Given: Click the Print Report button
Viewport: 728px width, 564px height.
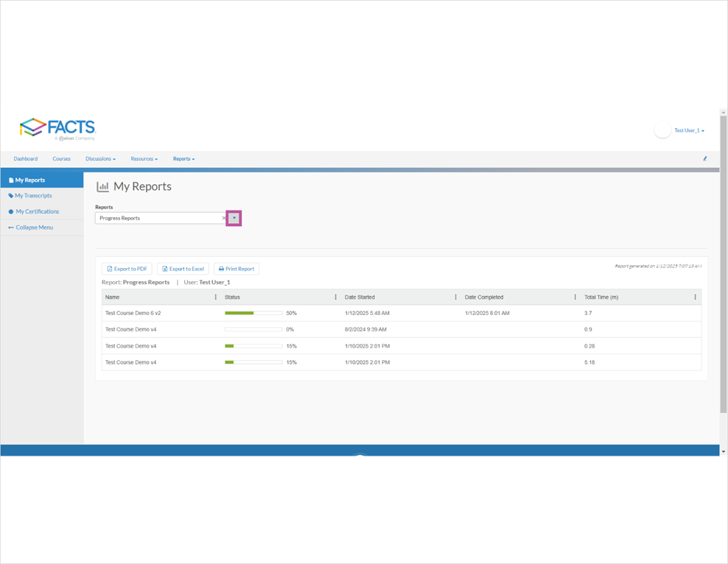Looking at the screenshot, I should pos(236,268).
